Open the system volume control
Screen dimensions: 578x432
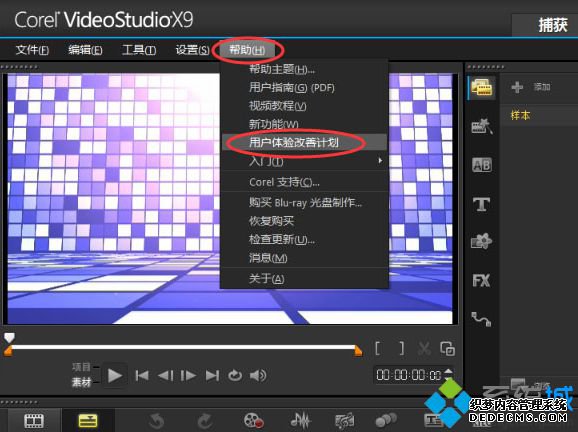pos(258,376)
